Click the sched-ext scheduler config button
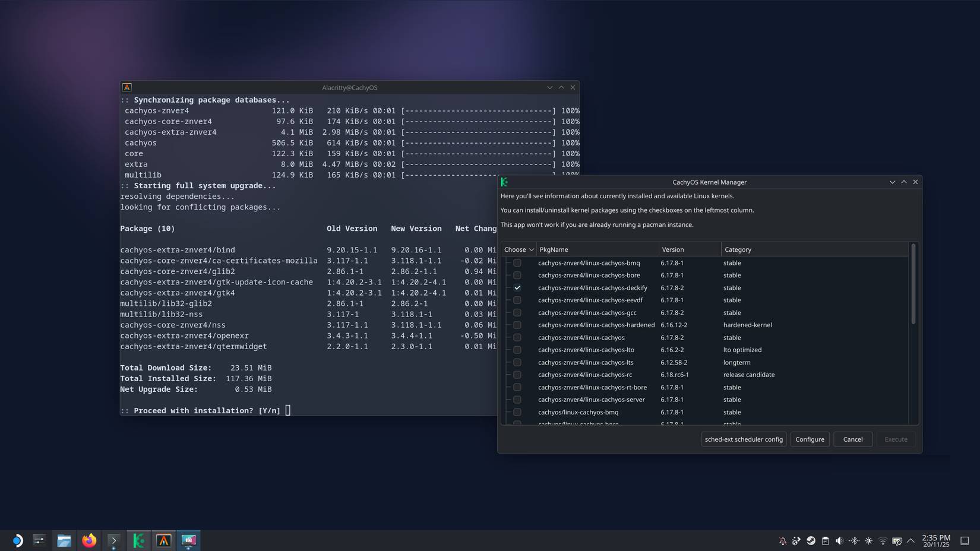 [744, 439]
